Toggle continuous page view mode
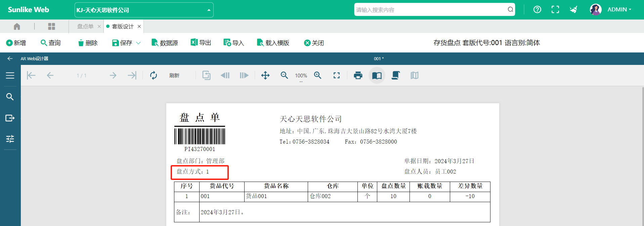Screen dimensions: 644x226 point(396,75)
